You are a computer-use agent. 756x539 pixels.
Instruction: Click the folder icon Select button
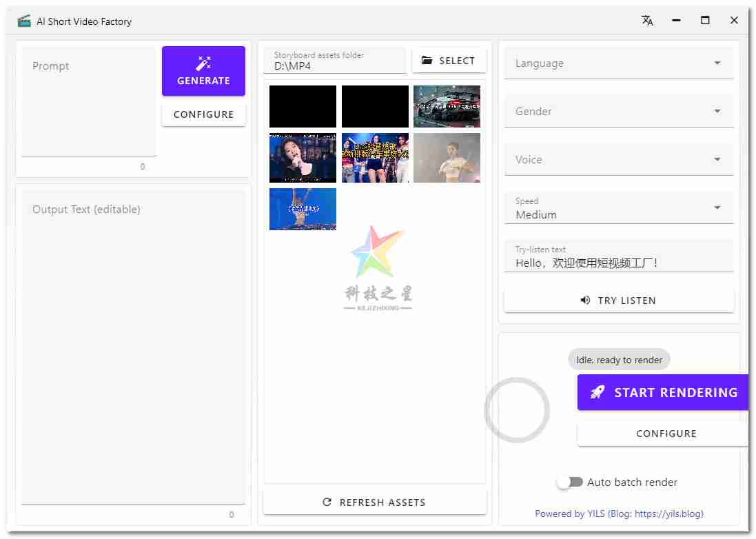[449, 61]
